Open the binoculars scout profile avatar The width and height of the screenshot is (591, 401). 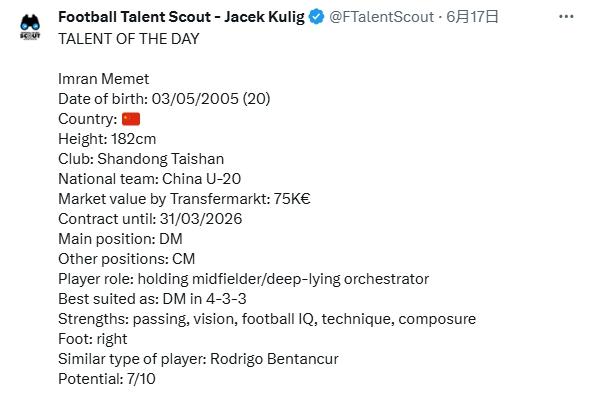(x=30, y=27)
